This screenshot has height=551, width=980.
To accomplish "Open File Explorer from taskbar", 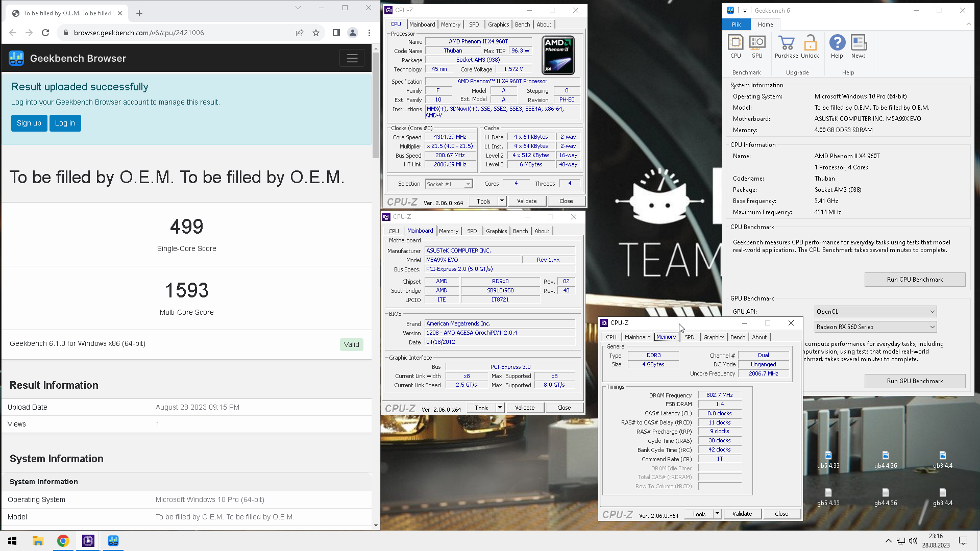I will pos(38,541).
